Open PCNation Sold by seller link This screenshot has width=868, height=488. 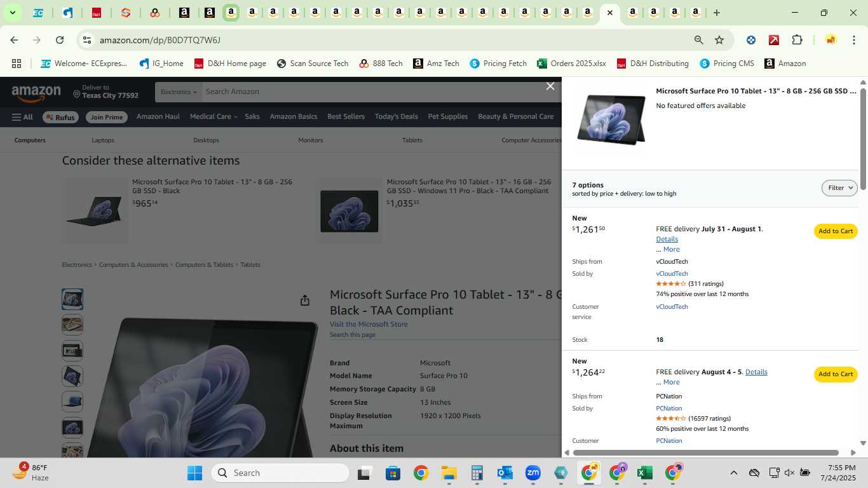point(668,409)
